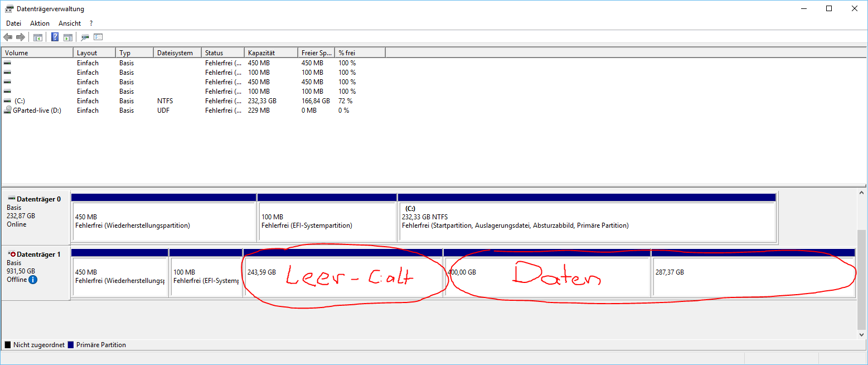Viewport: 868px width, 365px height.
Task: Click the blue Primäre Partition legend swatch
Action: click(70, 345)
